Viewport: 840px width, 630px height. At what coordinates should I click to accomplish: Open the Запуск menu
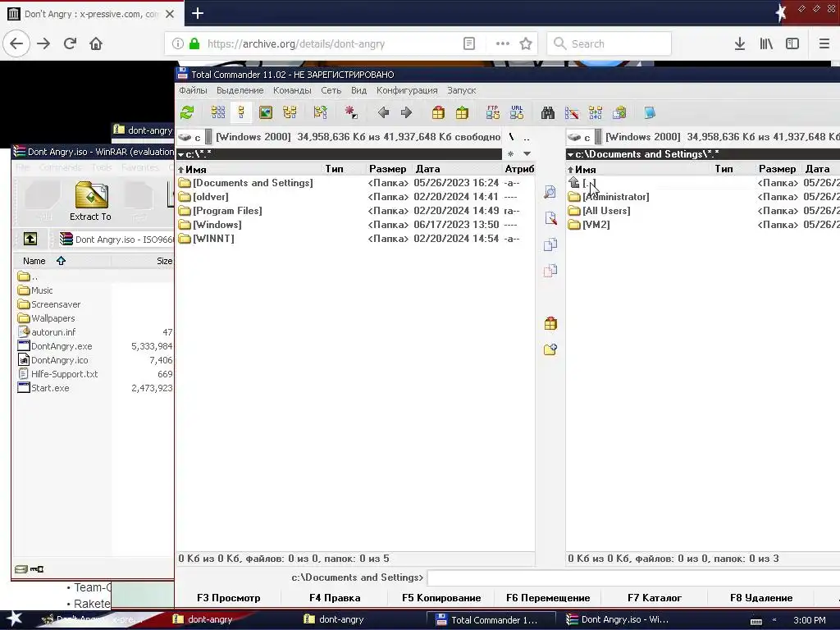461,90
